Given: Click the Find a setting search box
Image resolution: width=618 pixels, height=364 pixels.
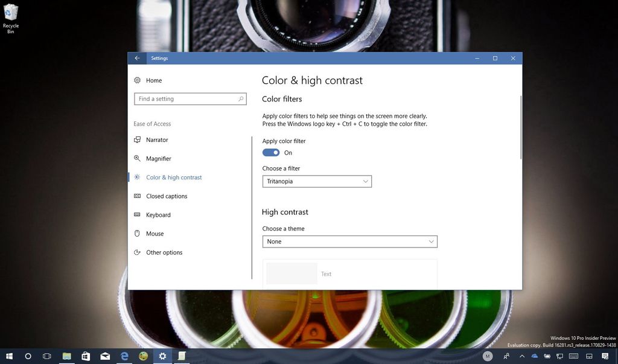Looking at the screenshot, I should (x=190, y=98).
